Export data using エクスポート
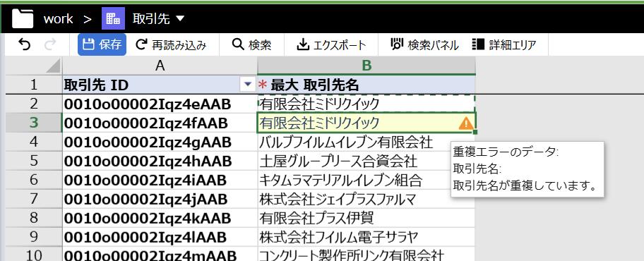 click(x=331, y=44)
